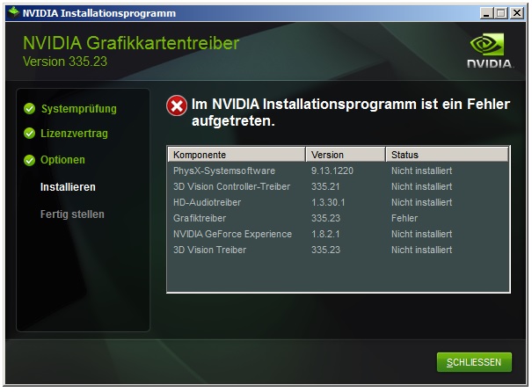Click the NVIDIA Grafikkartentreiber title

click(x=131, y=43)
